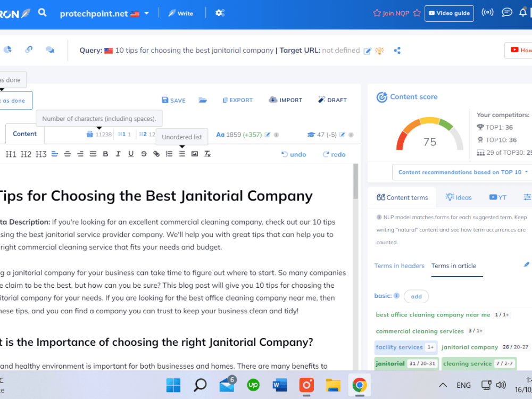Screen dimensions: 532x399
Task: Click the pie chart icon below header
Action: tap(7, 49)
